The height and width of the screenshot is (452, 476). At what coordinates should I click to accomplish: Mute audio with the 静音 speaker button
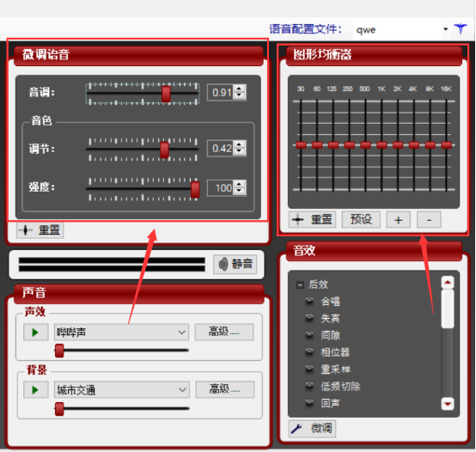235,264
